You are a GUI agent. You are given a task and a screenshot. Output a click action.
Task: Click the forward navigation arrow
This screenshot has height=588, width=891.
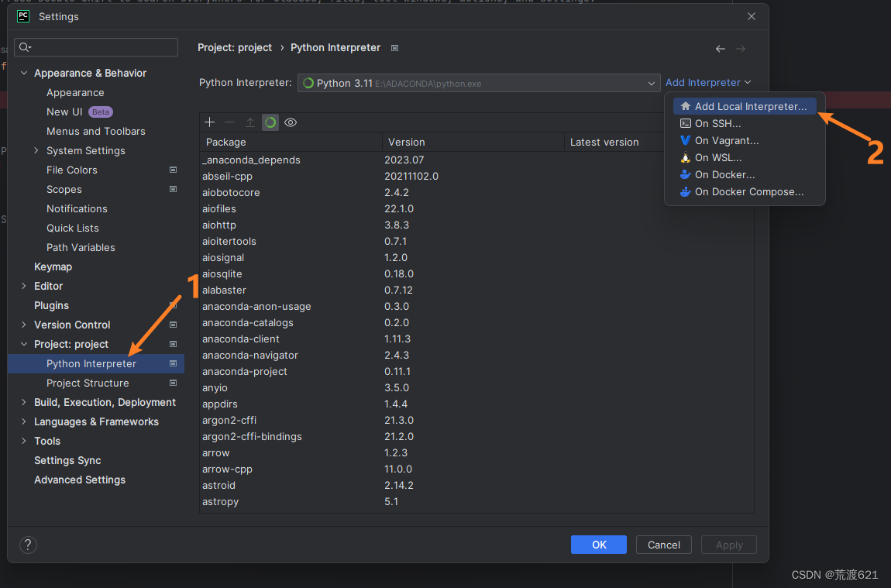(x=741, y=49)
